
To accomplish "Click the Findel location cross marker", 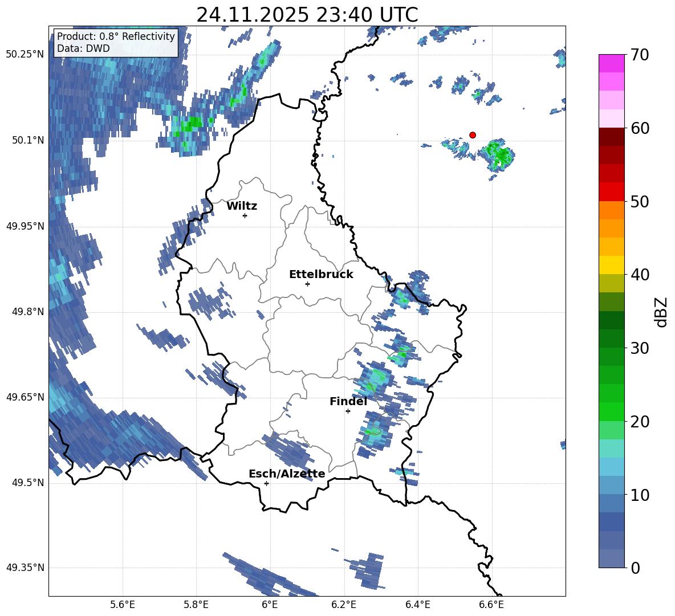I will pyautogui.click(x=348, y=411).
